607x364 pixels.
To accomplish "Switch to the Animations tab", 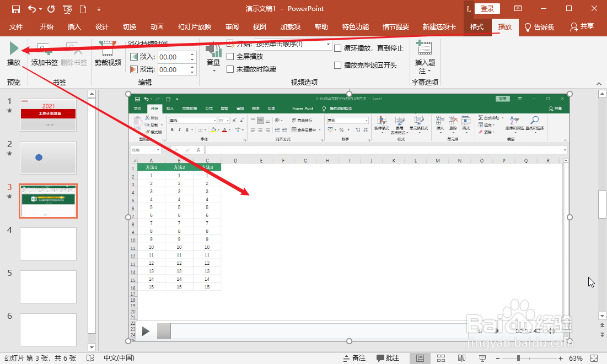I will click(157, 26).
